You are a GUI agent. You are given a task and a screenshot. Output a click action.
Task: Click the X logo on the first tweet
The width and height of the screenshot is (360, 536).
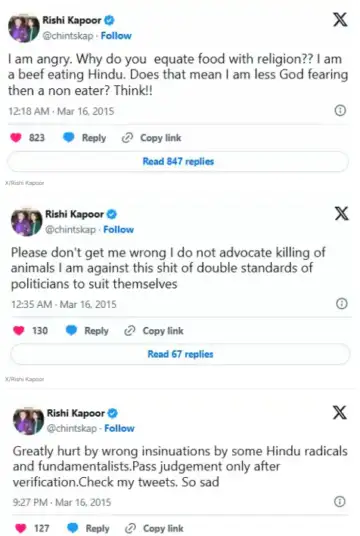pyautogui.click(x=340, y=19)
